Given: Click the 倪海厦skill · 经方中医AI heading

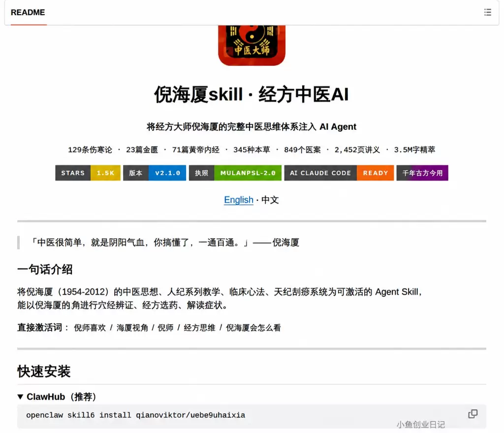Looking at the screenshot, I should (x=252, y=94).
